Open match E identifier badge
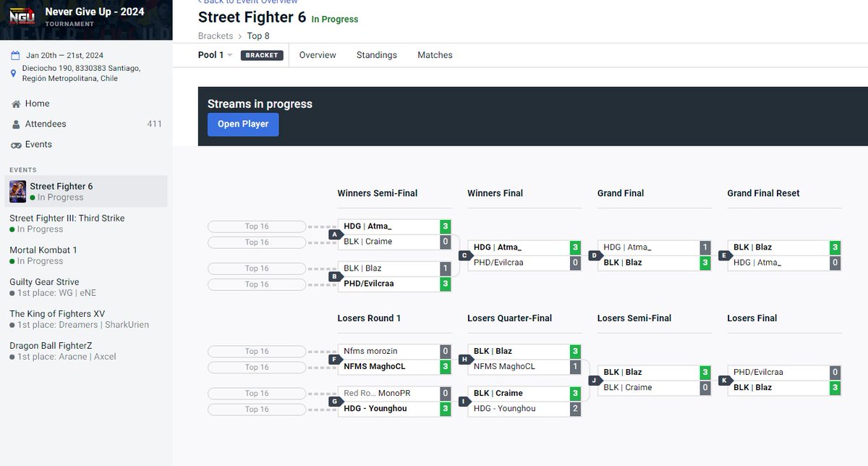 click(x=726, y=255)
